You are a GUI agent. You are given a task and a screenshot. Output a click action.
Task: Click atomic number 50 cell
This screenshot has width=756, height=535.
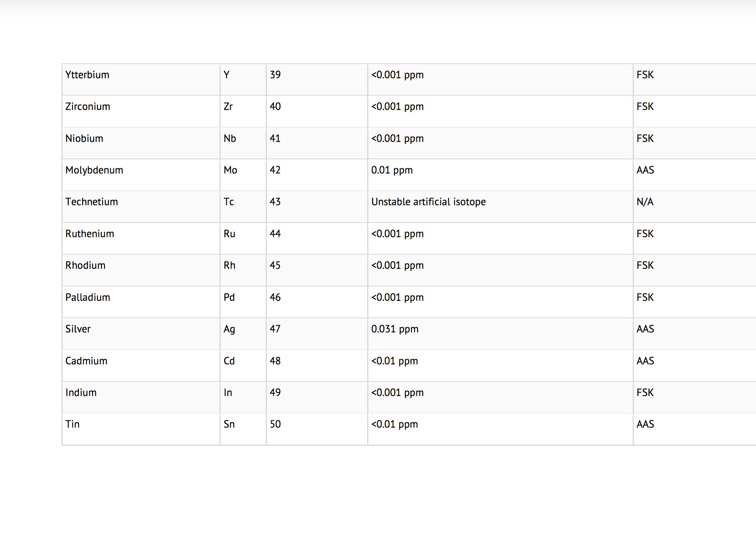(275, 424)
